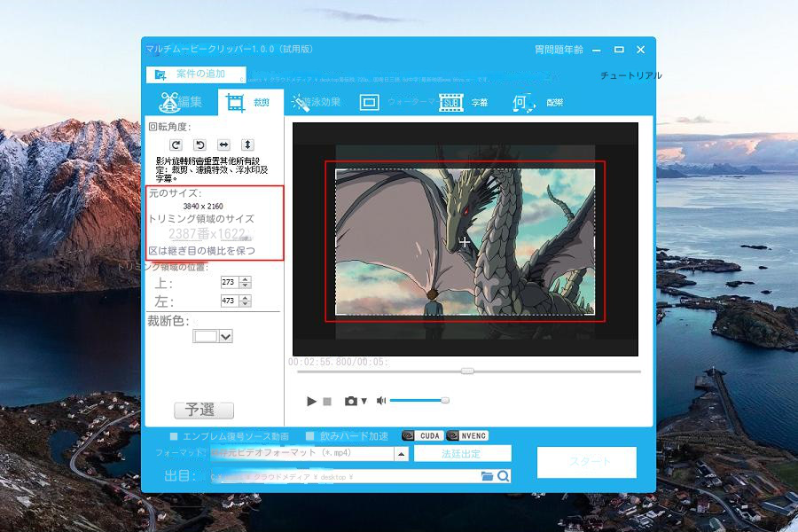Open the 編集 tab with the scissors icon
The image size is (798, 532).
coord(181,102)
